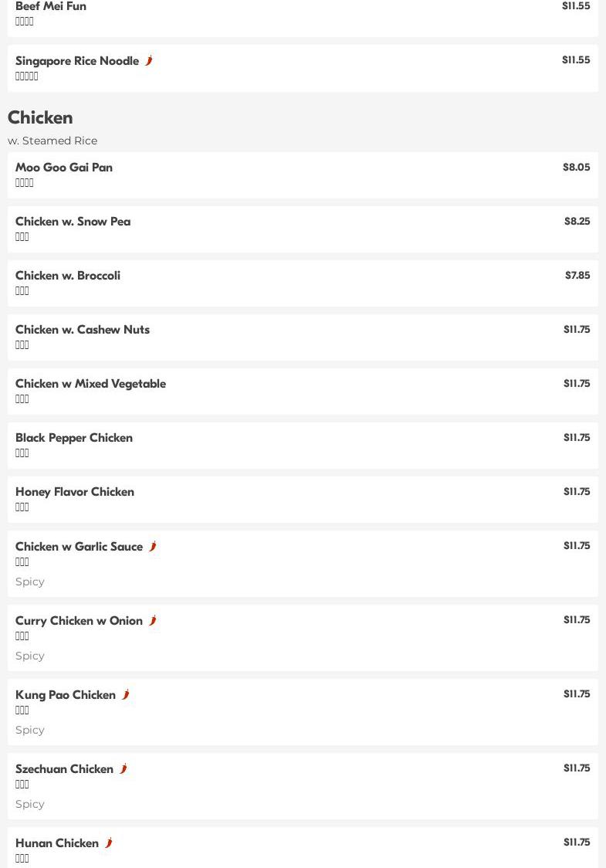The image size is (606, 868).
Task: Click the chili icon beside Kung Pao Chicken
Action: click(x=126, y=694)
